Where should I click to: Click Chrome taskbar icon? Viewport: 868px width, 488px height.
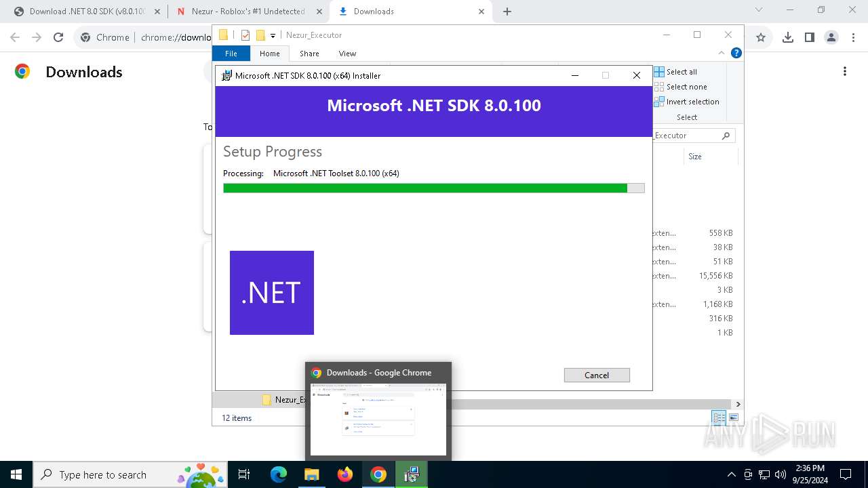pyautogui.click(x=378, y=474)
